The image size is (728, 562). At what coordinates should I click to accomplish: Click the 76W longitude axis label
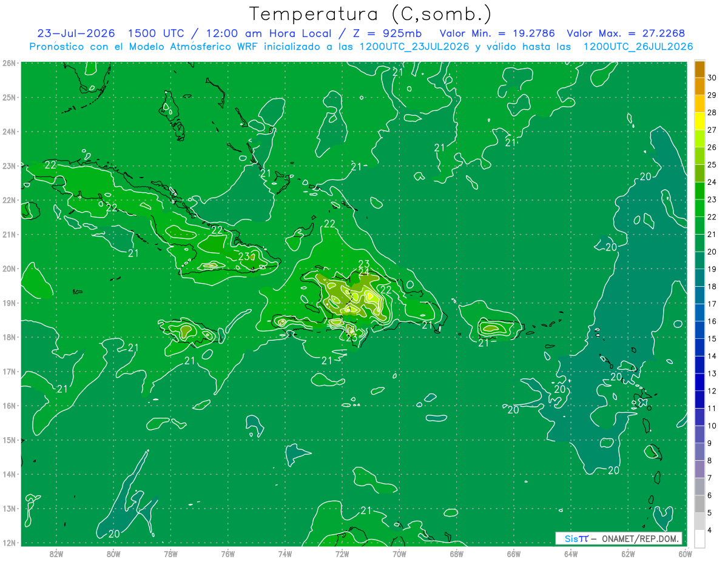pyautogui.click(x=227, y=554)
